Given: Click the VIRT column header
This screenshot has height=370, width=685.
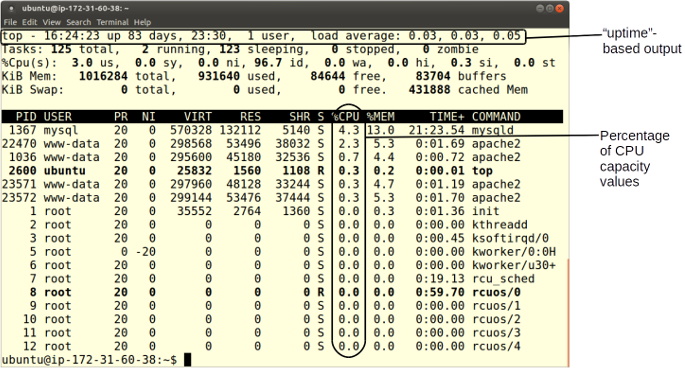Looking at the screenshot, I should [197, 117].
